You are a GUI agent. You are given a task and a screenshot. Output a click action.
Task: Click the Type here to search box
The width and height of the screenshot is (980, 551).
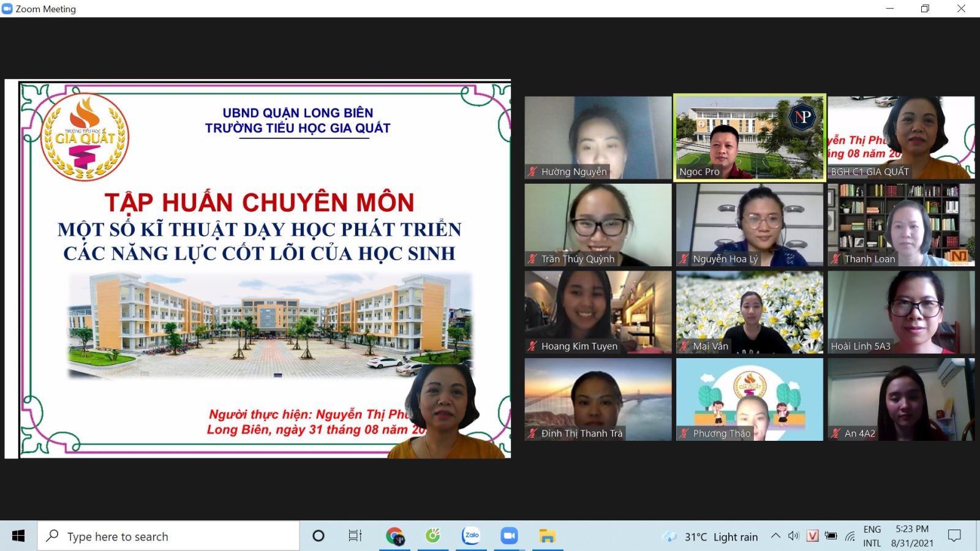pyautogui.click(x=168, y=536)
